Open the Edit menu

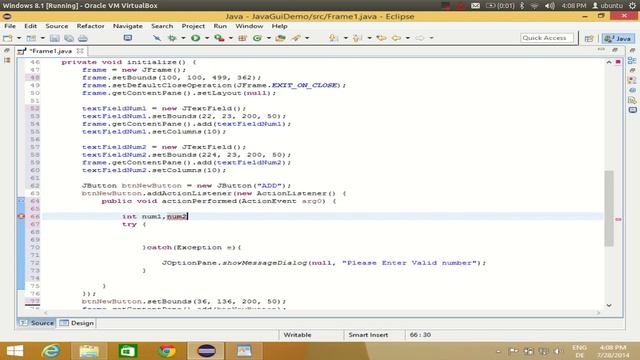pyautogui.click(x=31, y=26)
